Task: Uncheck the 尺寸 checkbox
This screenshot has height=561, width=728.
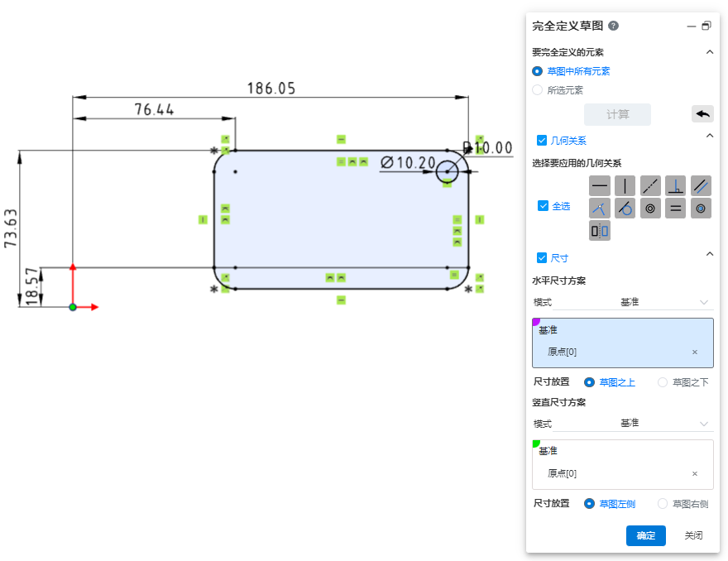Action: (x=542, y=258)
